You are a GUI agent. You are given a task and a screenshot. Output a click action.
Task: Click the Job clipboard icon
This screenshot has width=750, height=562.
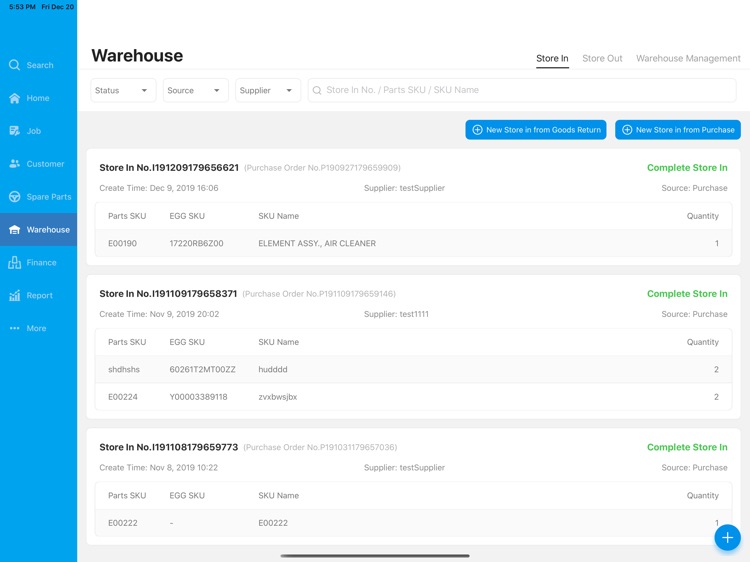pos(14,131)
